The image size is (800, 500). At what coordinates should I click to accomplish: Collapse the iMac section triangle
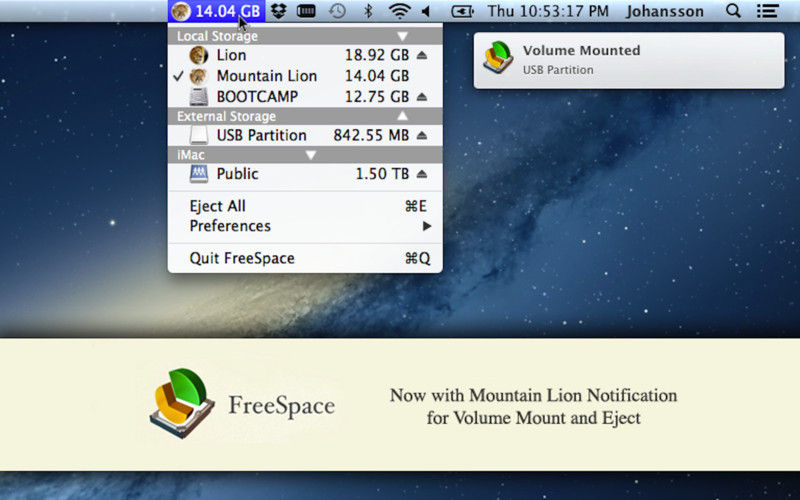click(311, 155)
